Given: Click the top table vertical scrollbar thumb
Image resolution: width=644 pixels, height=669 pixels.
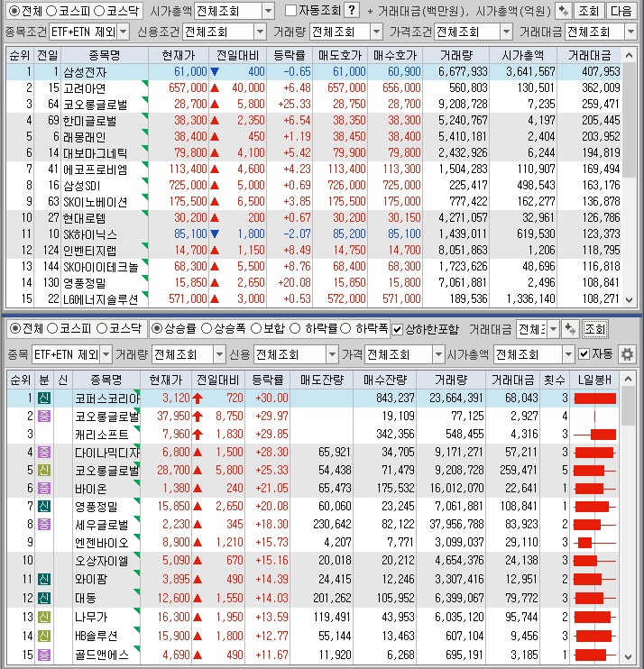Looking at the screenshot, I should click(x=629, y=120).
